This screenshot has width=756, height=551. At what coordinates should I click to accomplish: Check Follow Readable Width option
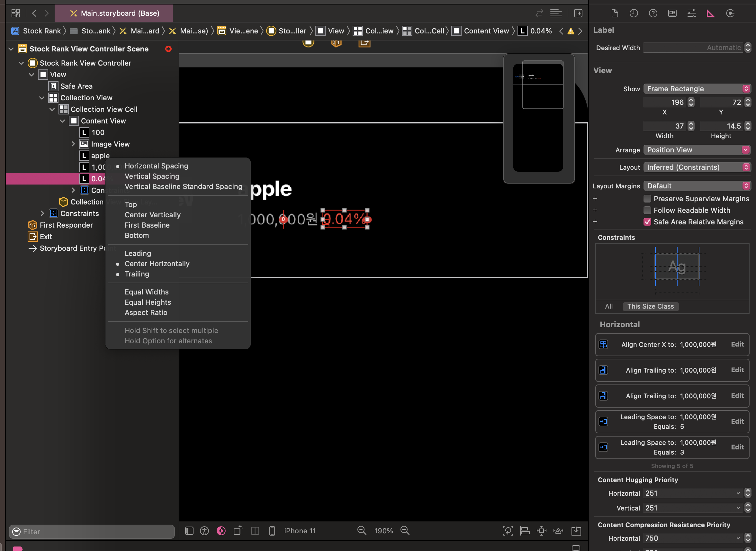pos(647,210)
